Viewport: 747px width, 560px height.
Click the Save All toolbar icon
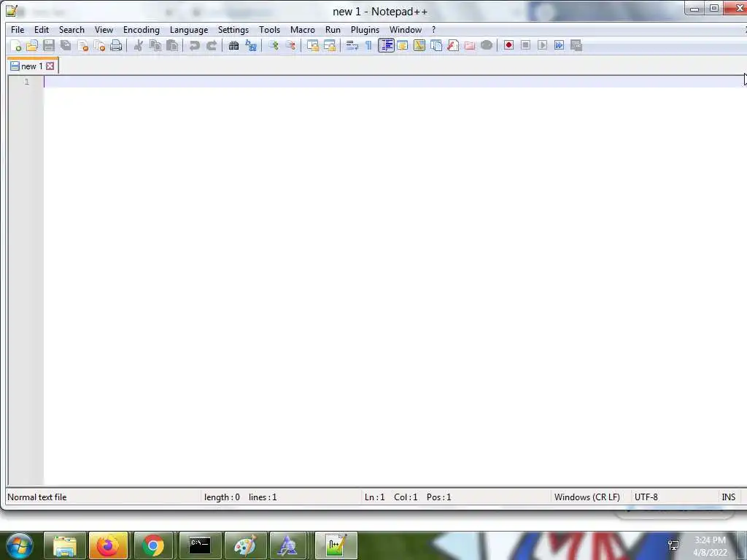66,46
